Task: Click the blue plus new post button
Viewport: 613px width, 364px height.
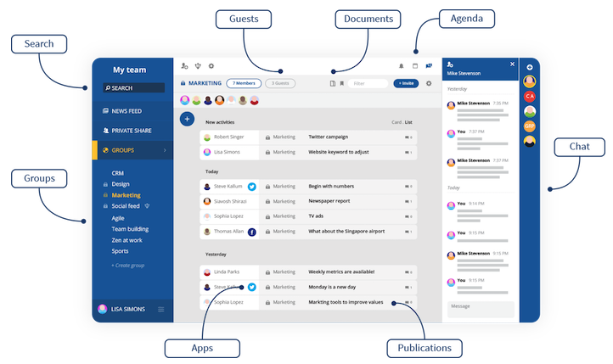Action: point(188,119)
